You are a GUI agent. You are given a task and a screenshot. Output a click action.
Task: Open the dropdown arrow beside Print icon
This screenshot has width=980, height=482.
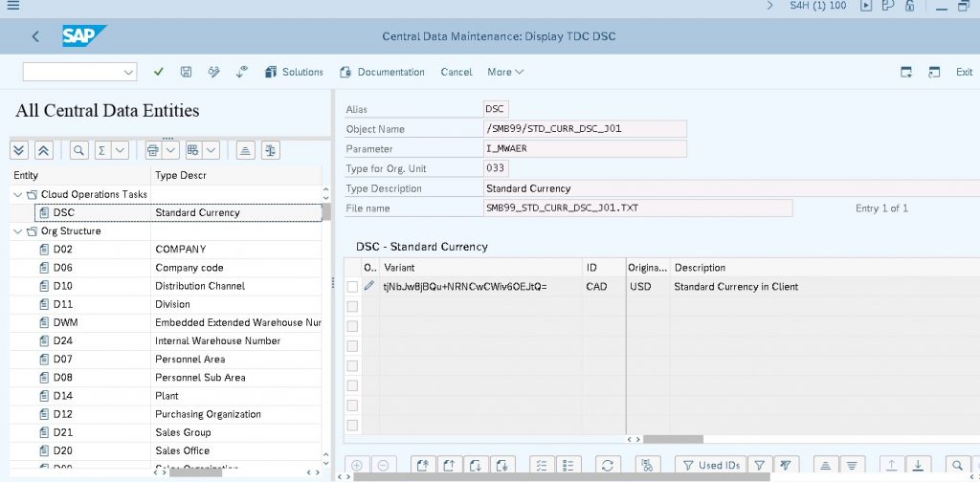[x=171, y=150]
